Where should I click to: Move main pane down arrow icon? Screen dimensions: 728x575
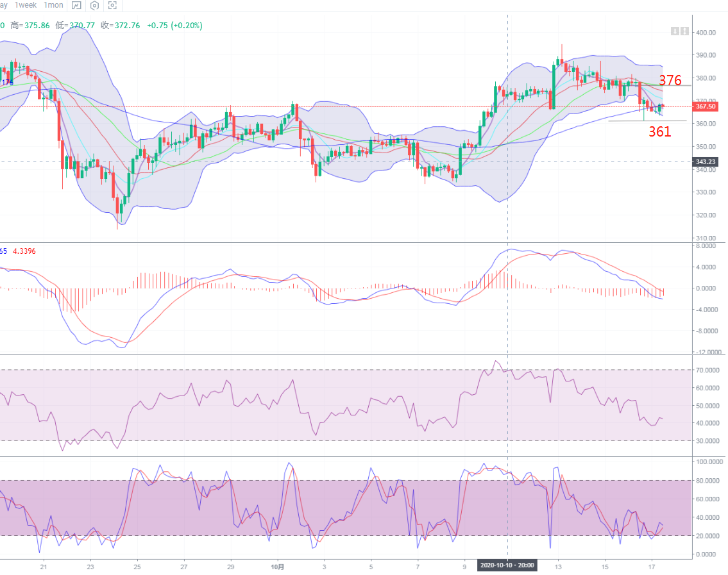point(675,31)
